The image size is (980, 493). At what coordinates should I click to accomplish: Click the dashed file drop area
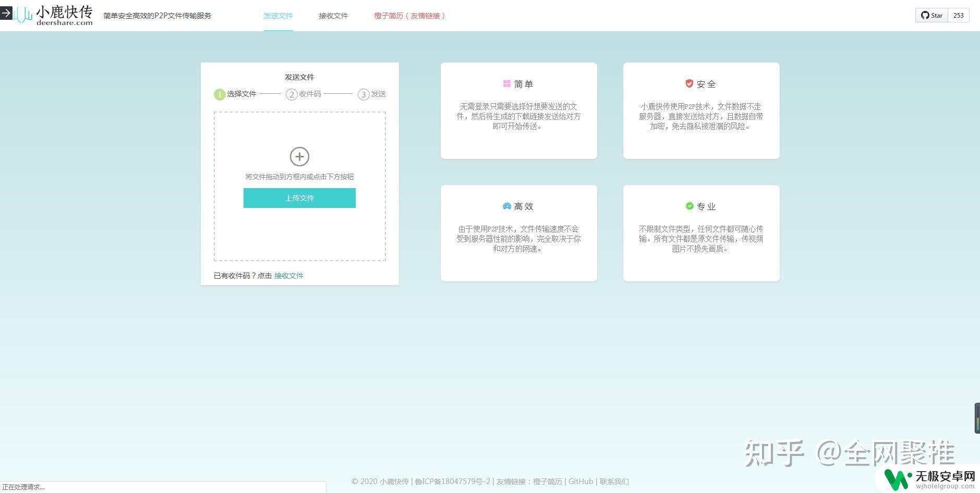(300, 186)
